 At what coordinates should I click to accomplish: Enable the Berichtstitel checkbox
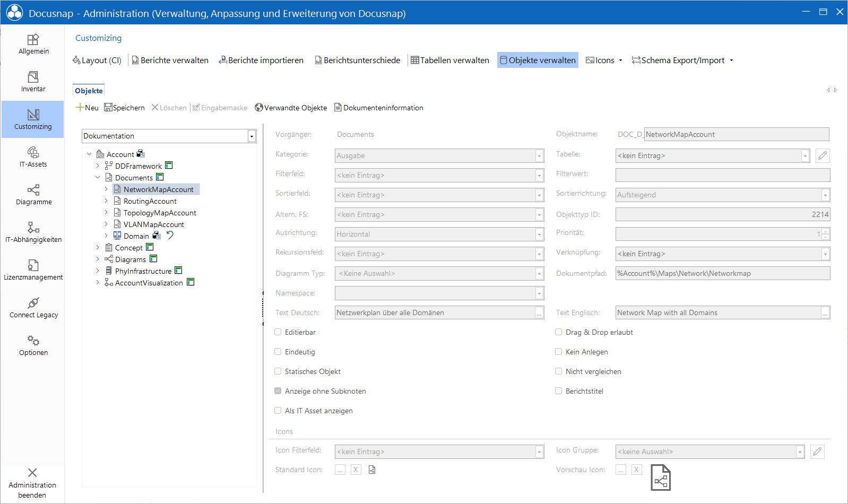558,391
